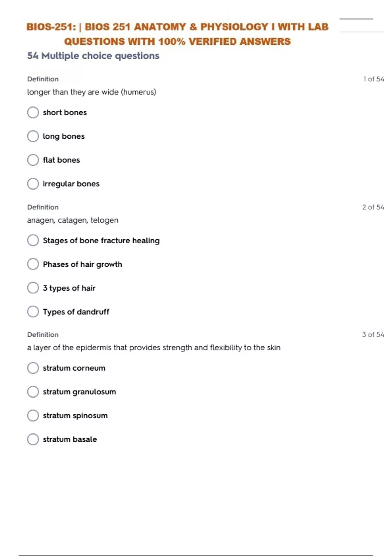Click the '54 Multiple choice questions' heading
The height and width of the screenshot is (556, 392).
point(93,56)
